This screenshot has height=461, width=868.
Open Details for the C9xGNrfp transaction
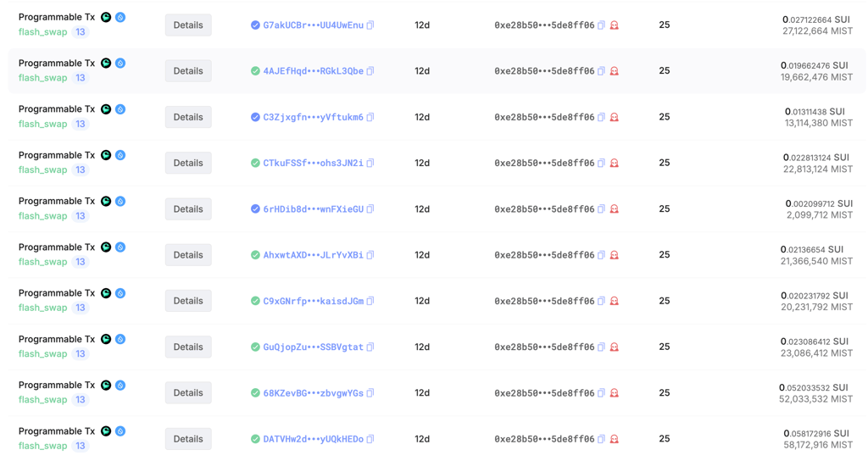188,301
